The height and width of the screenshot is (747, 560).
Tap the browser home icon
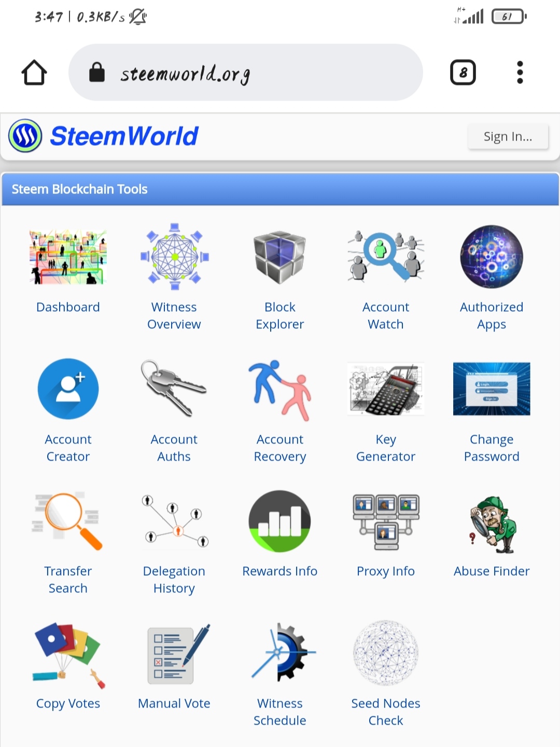tap(34, 72)
